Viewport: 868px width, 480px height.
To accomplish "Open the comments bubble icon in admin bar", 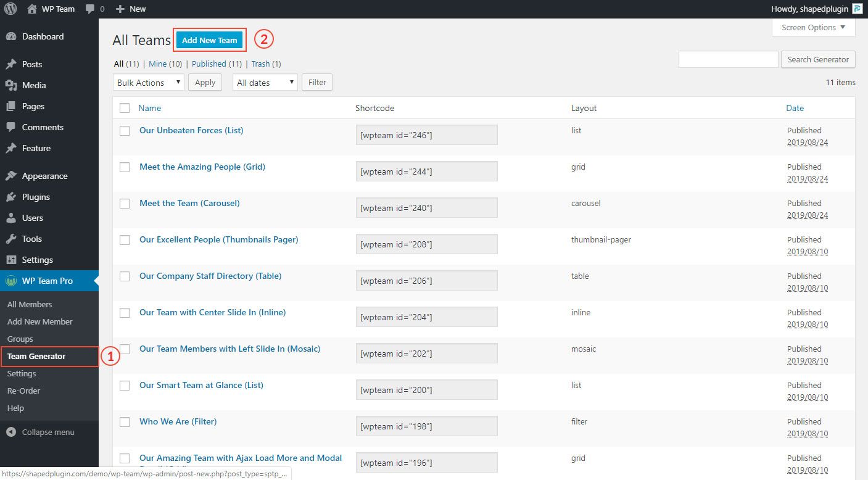I will click(91, 9).
